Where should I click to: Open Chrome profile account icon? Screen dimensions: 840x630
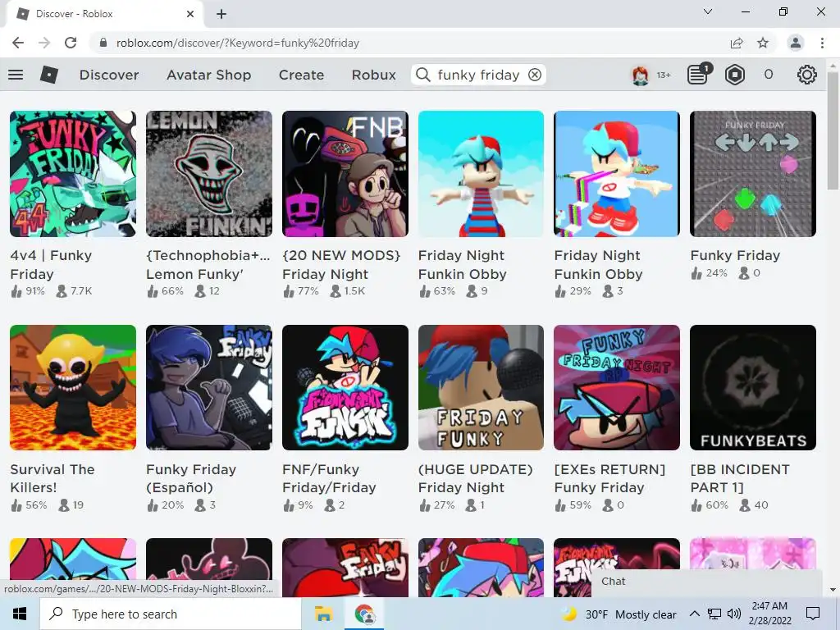coord(796,43)
